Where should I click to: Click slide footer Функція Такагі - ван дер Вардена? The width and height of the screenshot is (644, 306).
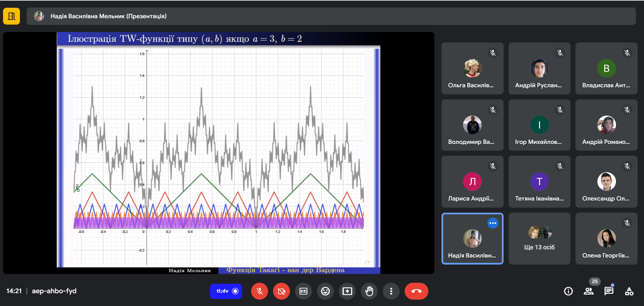pos(286,270)
